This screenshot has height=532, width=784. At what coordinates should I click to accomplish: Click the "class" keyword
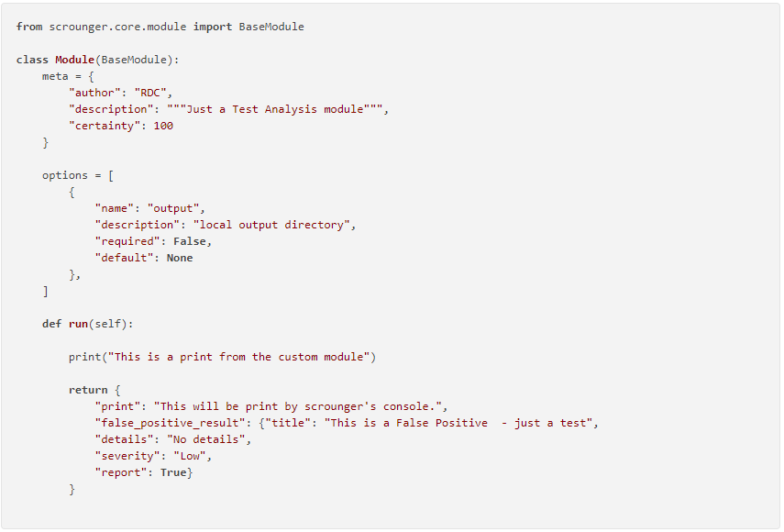(32, 60)
